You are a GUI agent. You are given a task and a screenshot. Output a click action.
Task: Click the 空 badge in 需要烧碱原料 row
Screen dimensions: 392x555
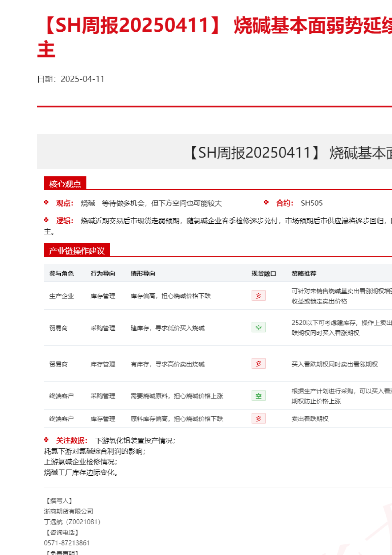click(258, 396)
